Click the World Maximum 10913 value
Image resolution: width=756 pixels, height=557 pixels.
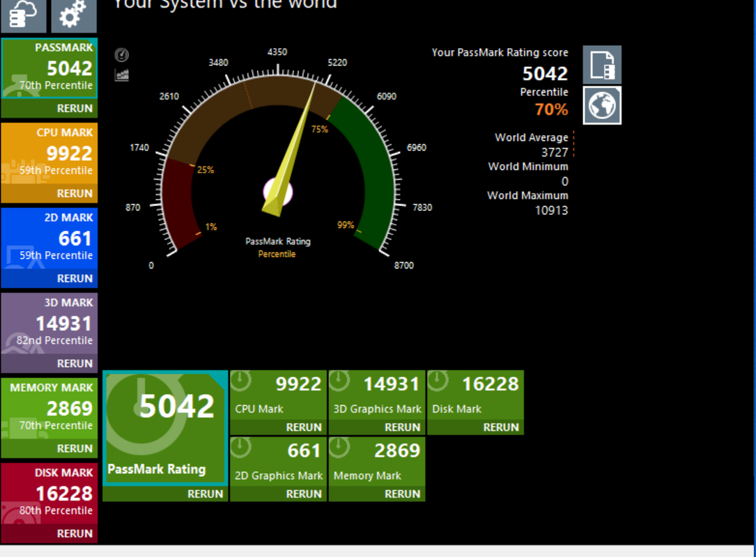[x=551, y=210]
